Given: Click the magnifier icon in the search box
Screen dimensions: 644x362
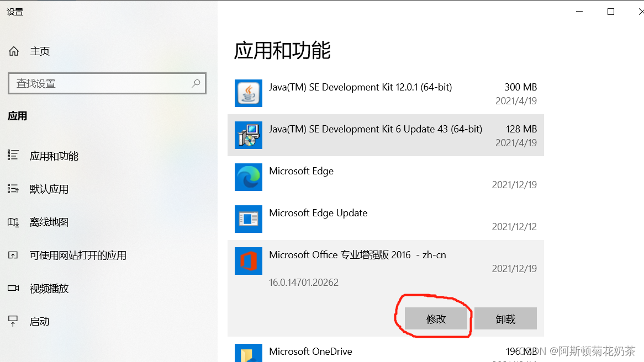Looking at the screenshot, I should click(196, 83).
